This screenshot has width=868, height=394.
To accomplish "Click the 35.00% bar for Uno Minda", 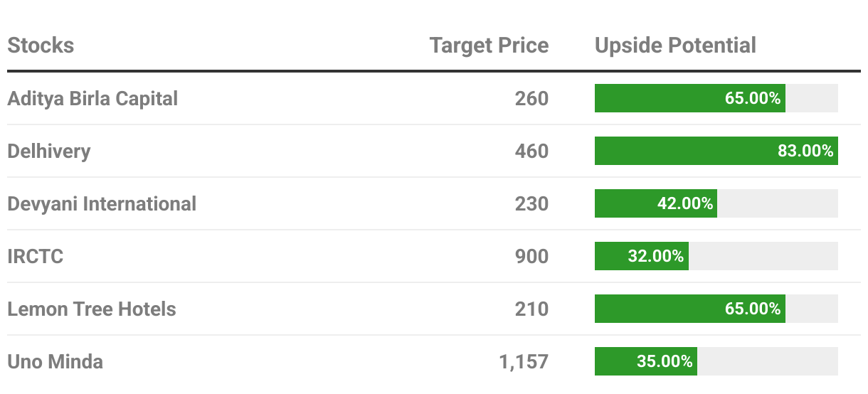I will point(646,361).
